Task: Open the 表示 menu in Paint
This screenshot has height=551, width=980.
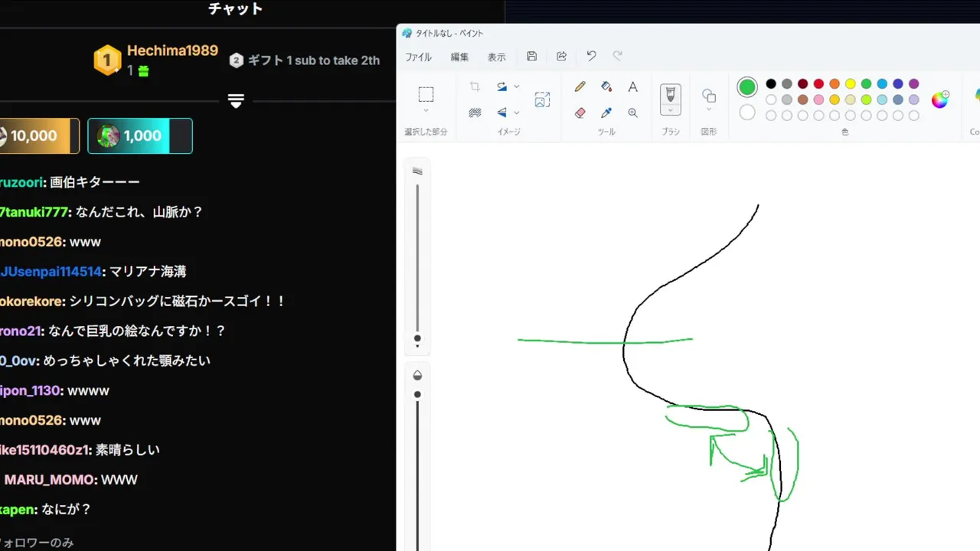Action: click(x=497, y=57)
